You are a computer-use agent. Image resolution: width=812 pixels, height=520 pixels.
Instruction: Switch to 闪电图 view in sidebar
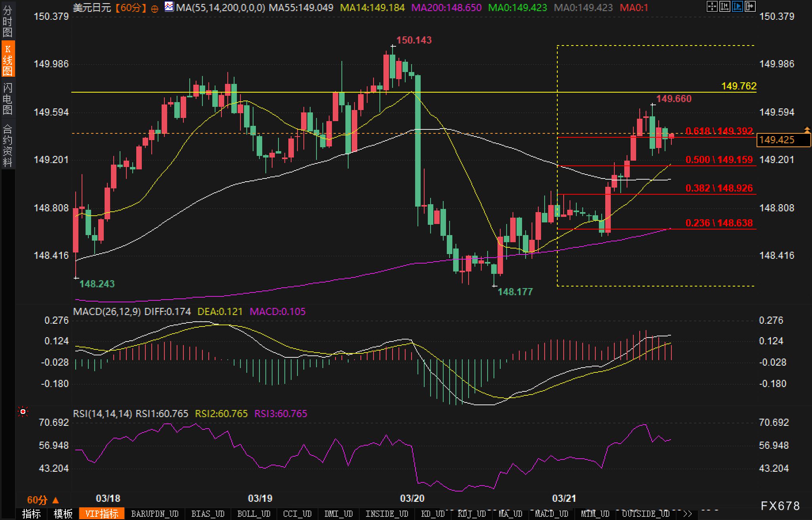click(x=8, y=99)
